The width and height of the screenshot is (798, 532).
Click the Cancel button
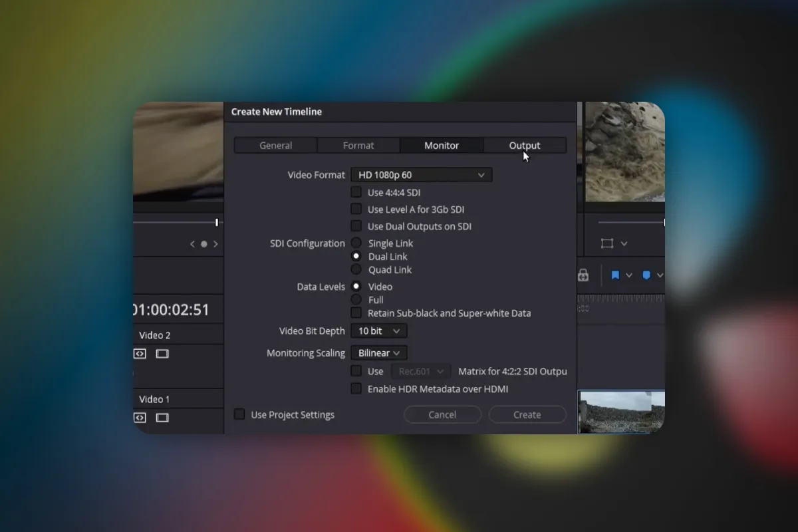click(x=442, y=414)
